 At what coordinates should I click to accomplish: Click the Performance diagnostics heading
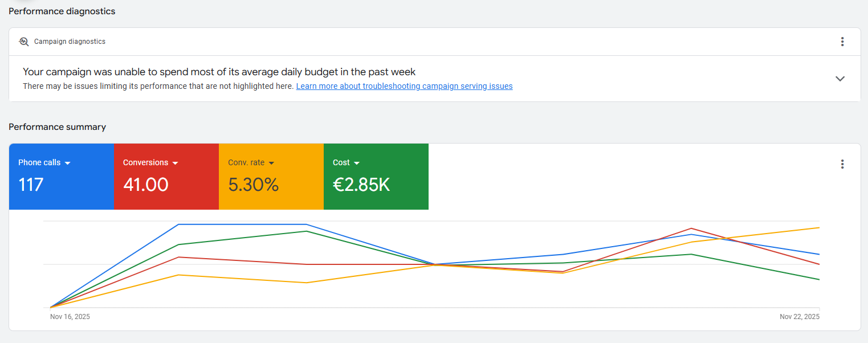[62, 11]
